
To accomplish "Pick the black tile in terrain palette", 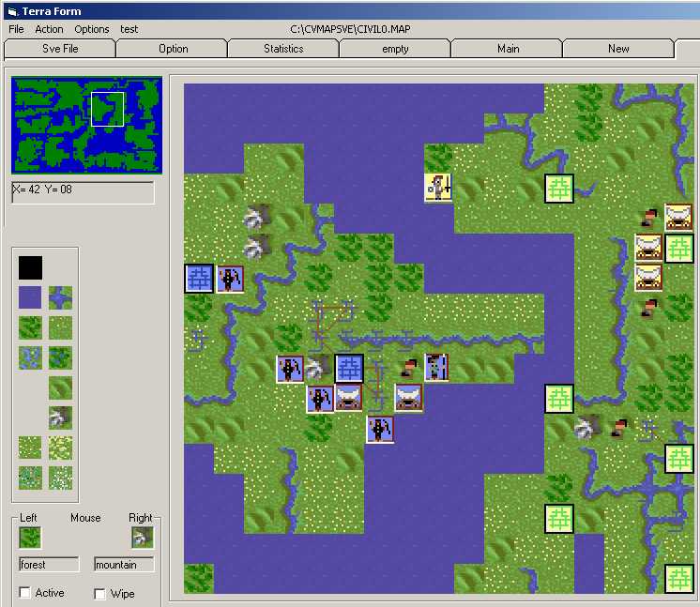I will pyautogui.click(x=30, y=267).
